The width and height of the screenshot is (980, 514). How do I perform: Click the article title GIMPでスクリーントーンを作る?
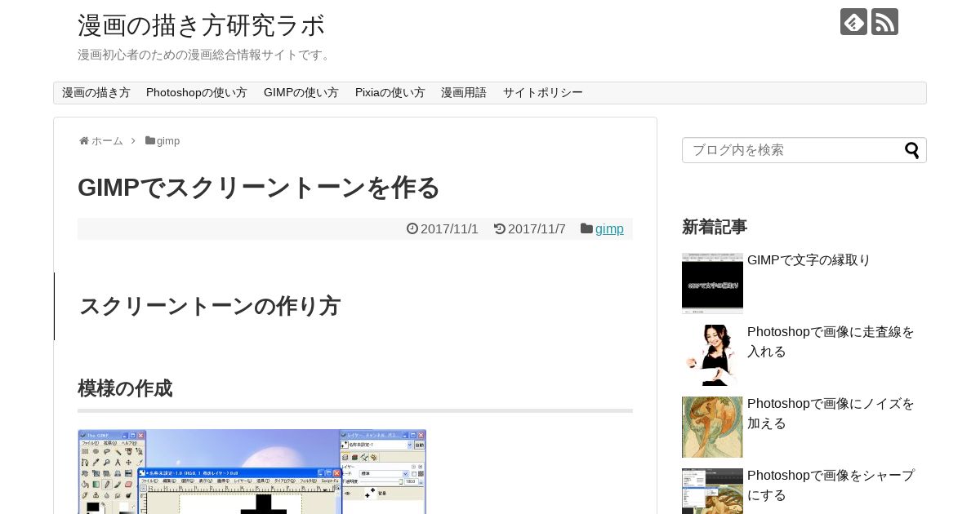(x=259, y=188)
